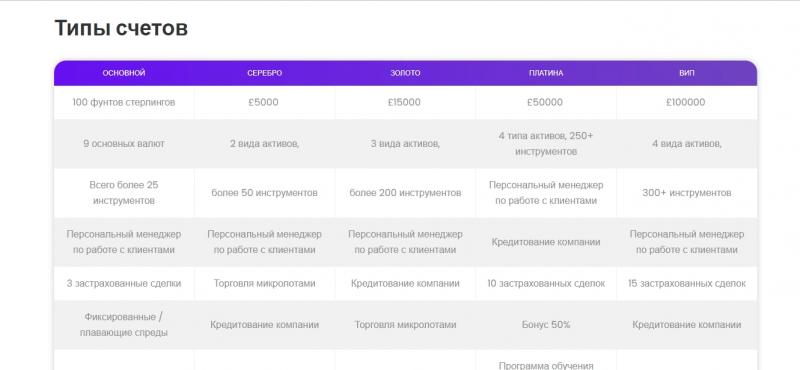Screen dimensions: 800x370
Task: Click the £5000 deposit cell
Action: click(x=264, y=102)
